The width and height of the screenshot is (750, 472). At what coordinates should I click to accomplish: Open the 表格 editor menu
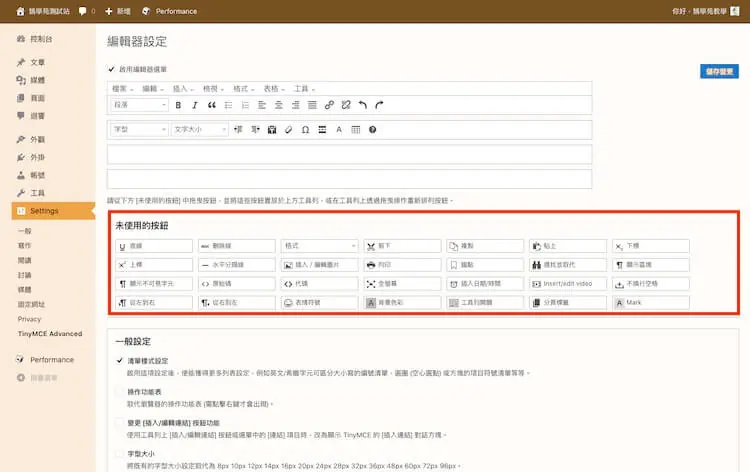click(x=274, y=88)
